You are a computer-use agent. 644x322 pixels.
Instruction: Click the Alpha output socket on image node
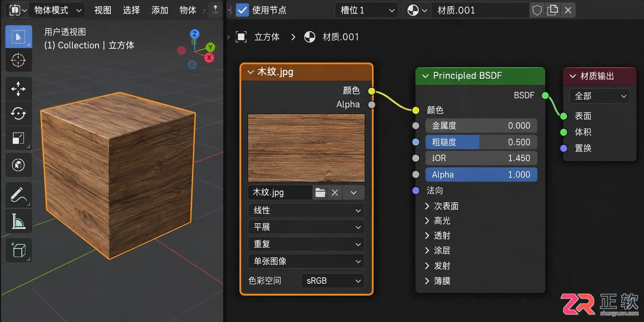[x=372, y=105]
